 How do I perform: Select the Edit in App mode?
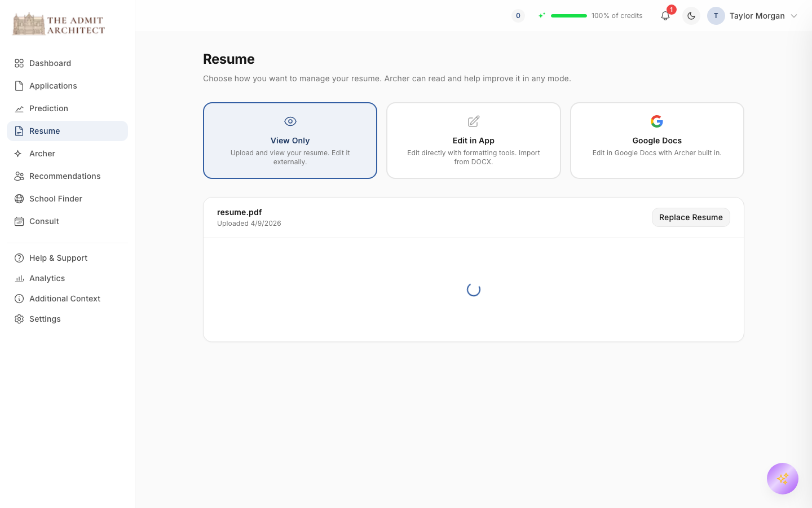473,141
